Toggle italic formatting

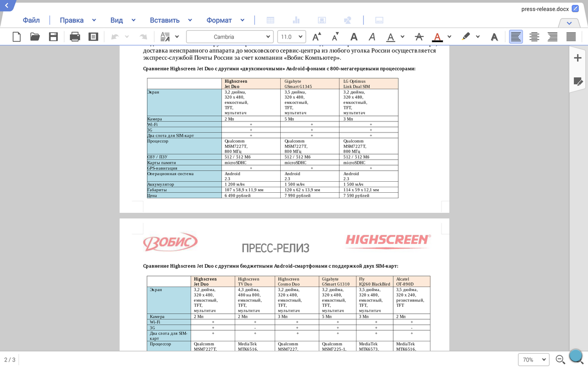point(372,37)
